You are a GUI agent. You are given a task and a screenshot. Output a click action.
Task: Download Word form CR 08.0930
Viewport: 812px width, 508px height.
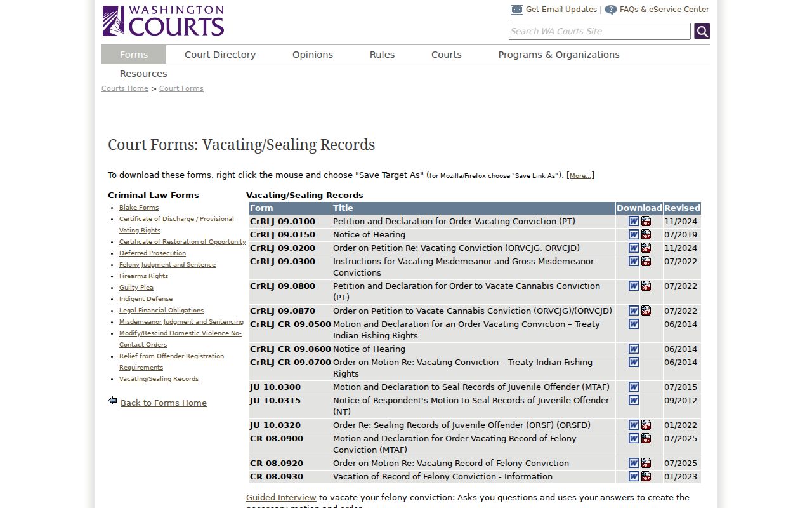coord(634,476)
